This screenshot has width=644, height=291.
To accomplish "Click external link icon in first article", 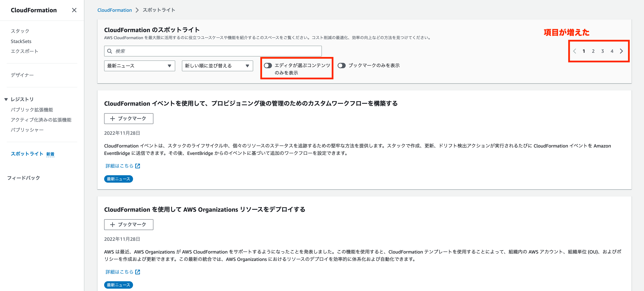I will (x=138, y=166).
